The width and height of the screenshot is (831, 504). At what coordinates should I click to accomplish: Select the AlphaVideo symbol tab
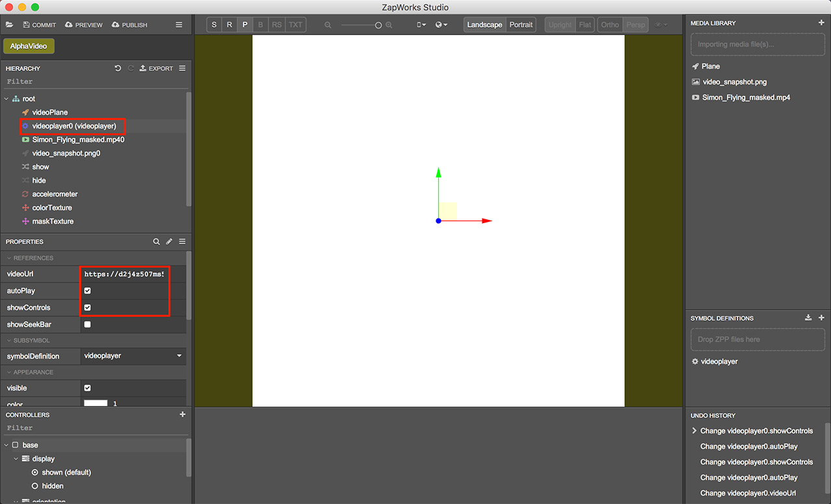pos(29,47)
